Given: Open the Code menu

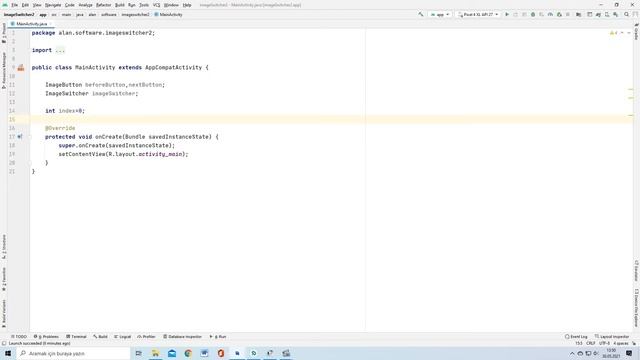Looking at the screenshot, I should point(70,5).
